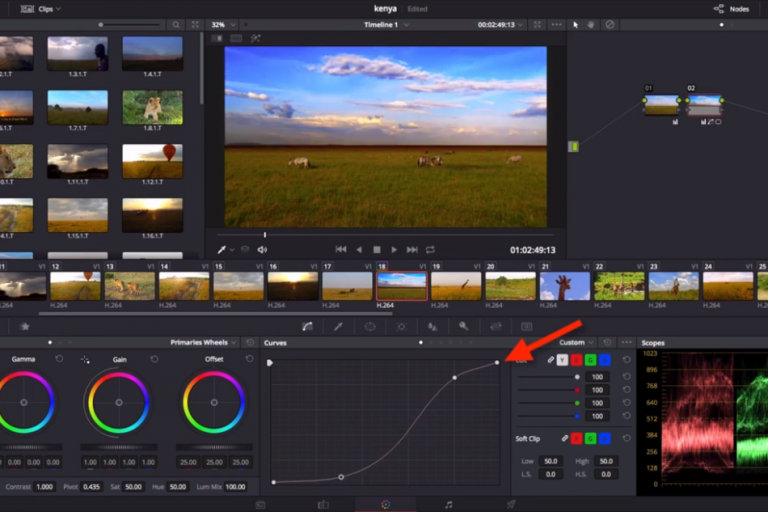Open the Sizing palette icon
The height and width of the screenshot is (512, 768).
pyautogui.click(x=495, y=326)
